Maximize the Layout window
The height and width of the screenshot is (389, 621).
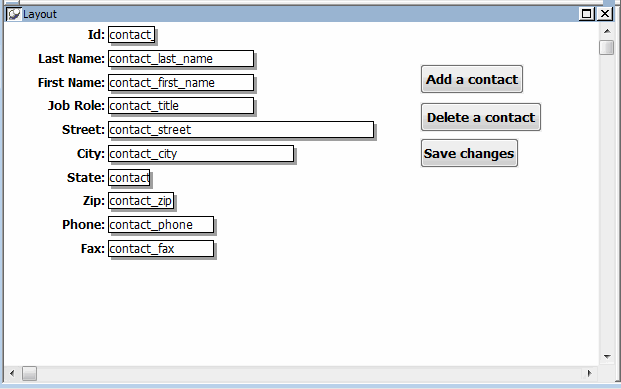(587, 14)
